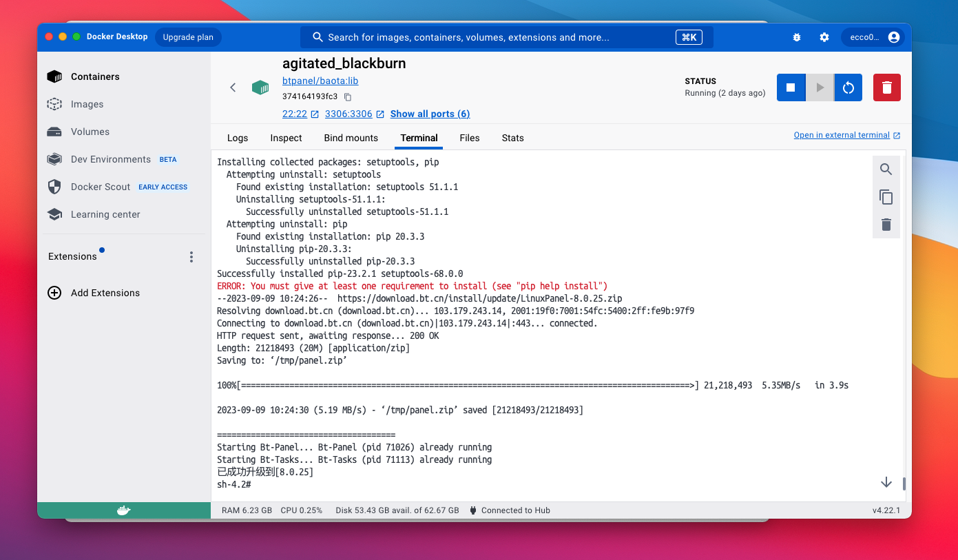
Task: Click the CPU 0.25% status entry
Action: pyautogui.click(x=302, y=510)
